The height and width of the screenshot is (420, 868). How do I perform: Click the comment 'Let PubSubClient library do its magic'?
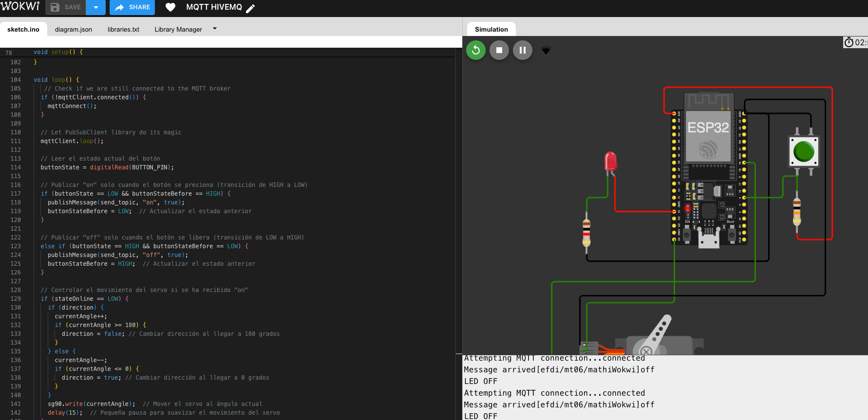click(x=111, y=132)
